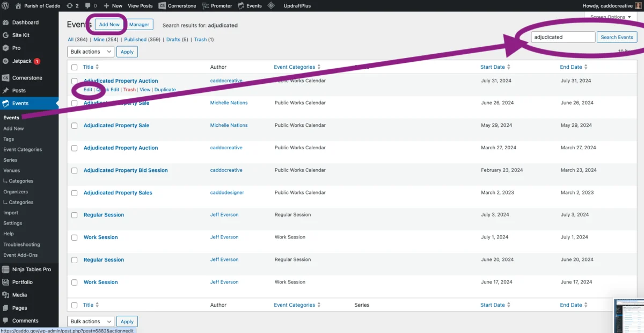Open Jetpack in the sidebar
The image size is (644, 333).
(x=22, y=61)
